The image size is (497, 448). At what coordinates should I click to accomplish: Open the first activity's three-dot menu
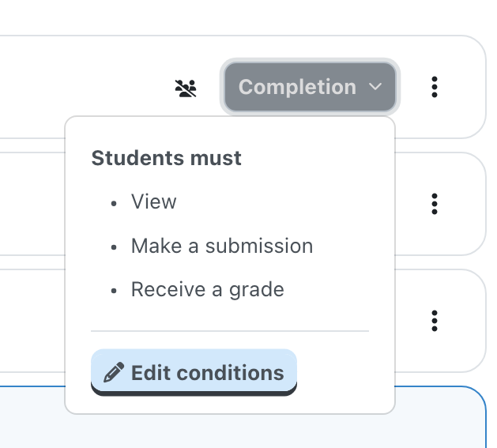[435, 87]
